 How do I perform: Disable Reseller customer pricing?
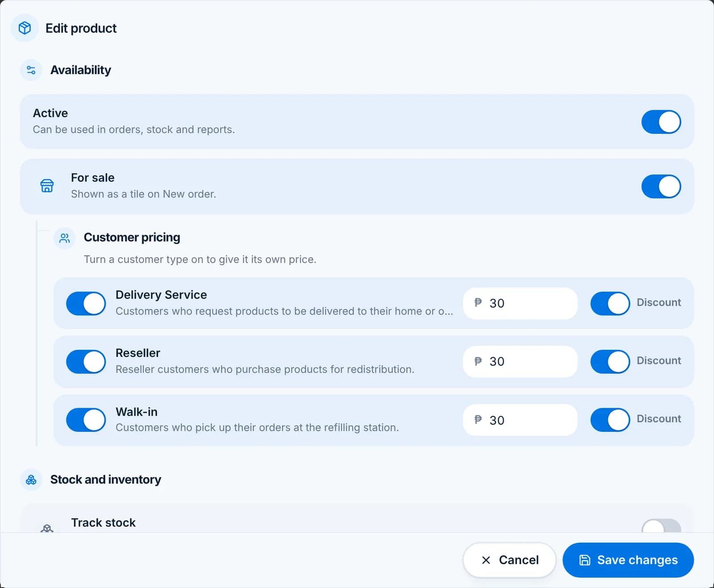(x=86, y=361)
